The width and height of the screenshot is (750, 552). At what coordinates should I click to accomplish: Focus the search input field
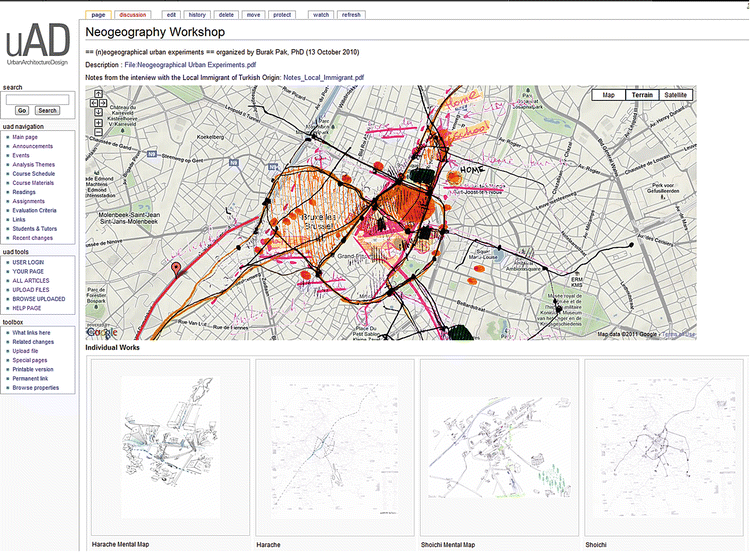(37, 99)
